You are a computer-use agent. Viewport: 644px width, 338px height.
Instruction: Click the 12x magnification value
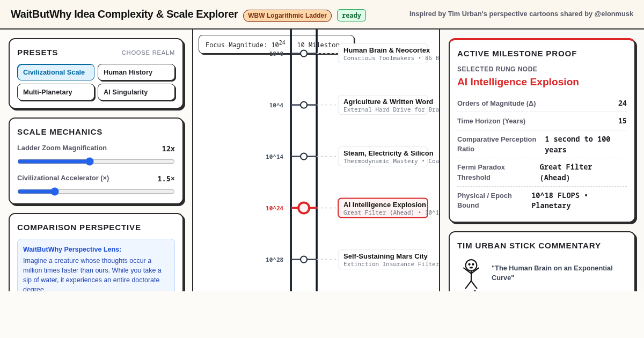click(x=169, y=149)
